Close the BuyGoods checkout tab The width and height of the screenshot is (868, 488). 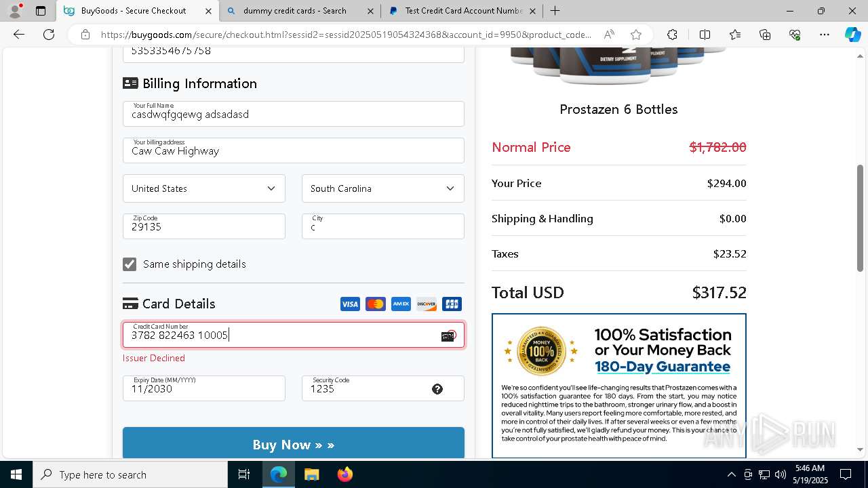(x=208, y=11)
